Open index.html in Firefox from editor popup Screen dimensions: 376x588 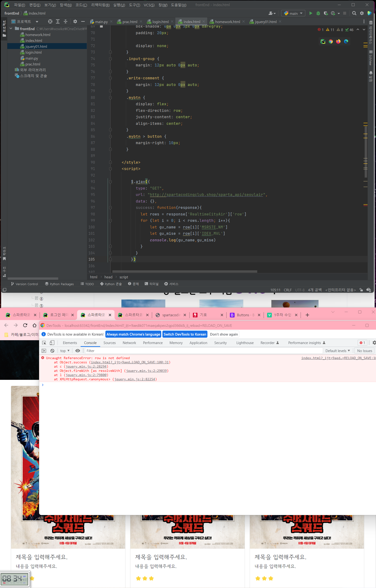pyautogui.click(x=338, y=41)
